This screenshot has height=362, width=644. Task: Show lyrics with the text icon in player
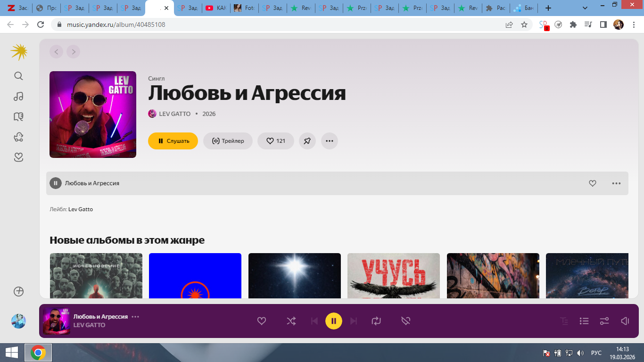pyautogui.click(x=564, y=321)
